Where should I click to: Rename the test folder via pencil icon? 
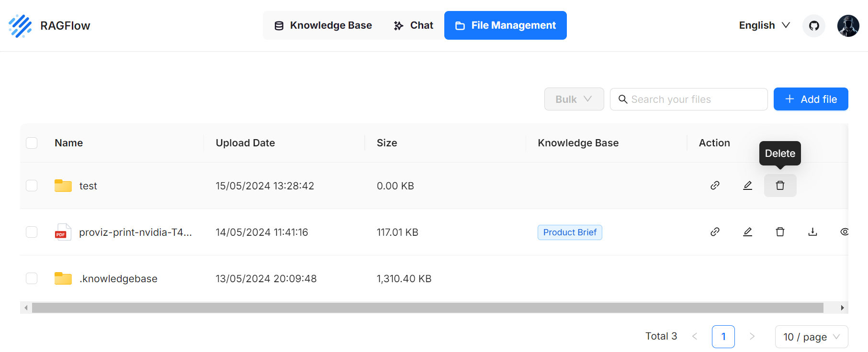747,186
